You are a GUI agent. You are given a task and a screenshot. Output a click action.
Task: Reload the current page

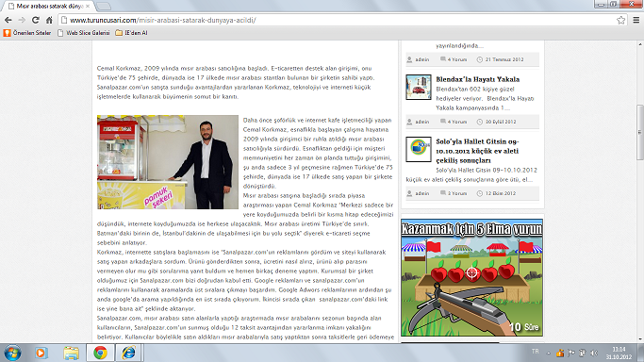[36, 20]
